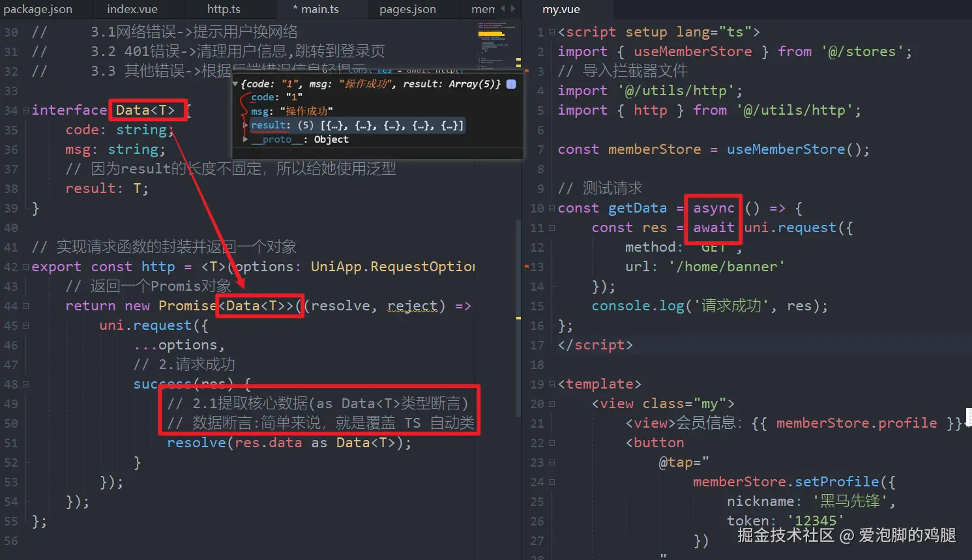The image size is (972, 560).
Task: Click the '// 测试请求' comment
Action: coord(600,188)
